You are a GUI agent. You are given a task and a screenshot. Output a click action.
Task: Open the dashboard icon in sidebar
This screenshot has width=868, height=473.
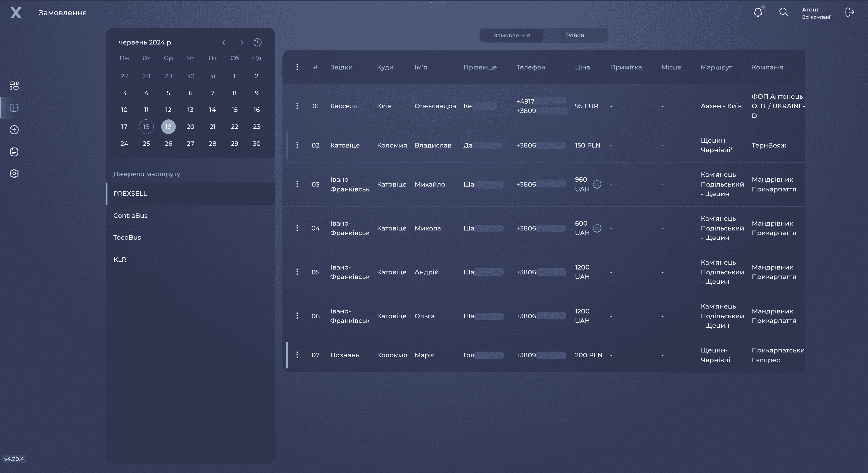tap(14, 86)
